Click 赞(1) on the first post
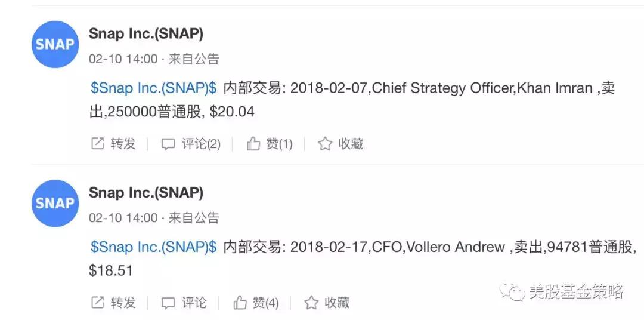Image resolution: width=644 pixels, height=320 pixels. click(279, 144)
